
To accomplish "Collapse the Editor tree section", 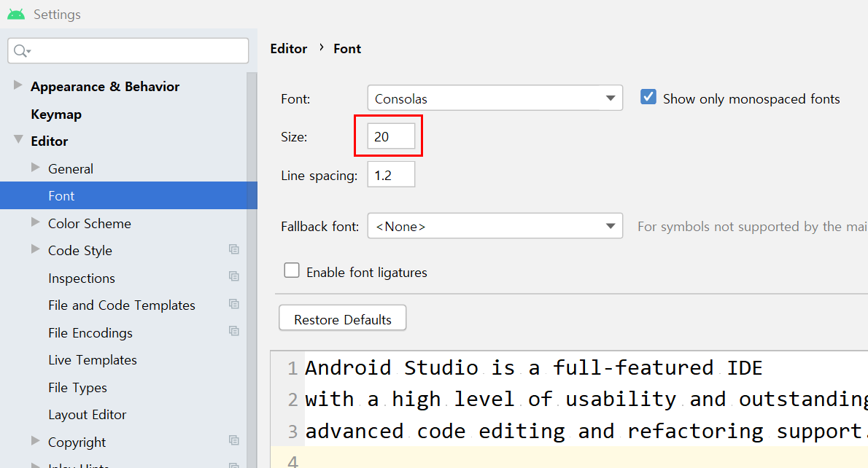I will pos(18,139).
